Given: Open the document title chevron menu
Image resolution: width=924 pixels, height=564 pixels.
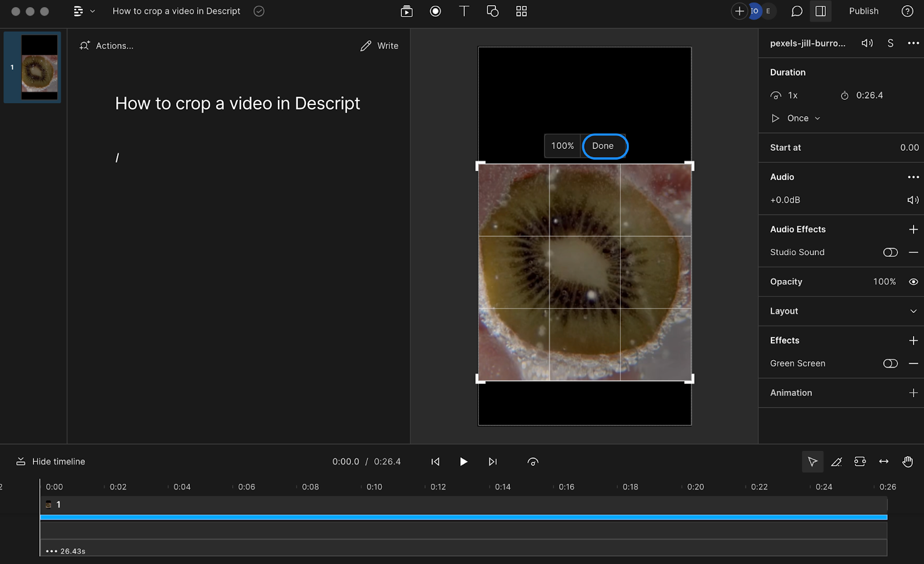Looking at the screenshot, I should [91, 11].
